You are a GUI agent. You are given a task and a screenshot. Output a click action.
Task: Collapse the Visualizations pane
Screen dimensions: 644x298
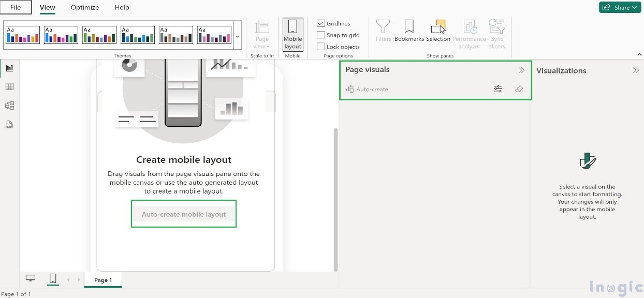click(636, 70)
